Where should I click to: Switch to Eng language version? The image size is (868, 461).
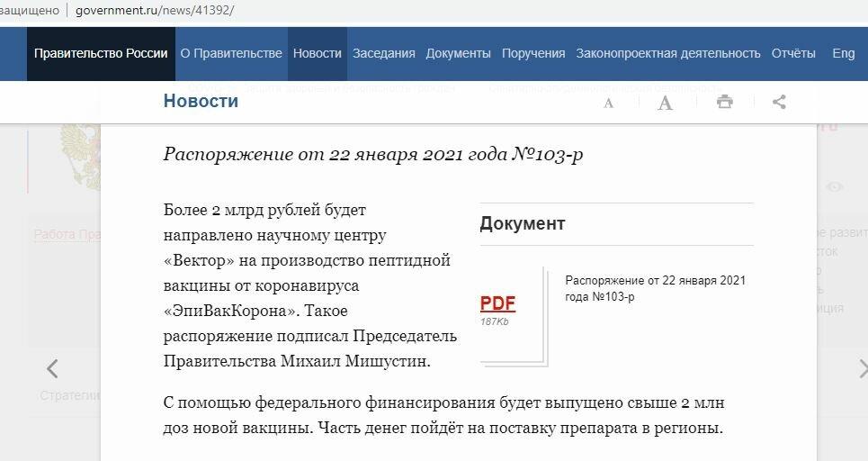point(844,54)
